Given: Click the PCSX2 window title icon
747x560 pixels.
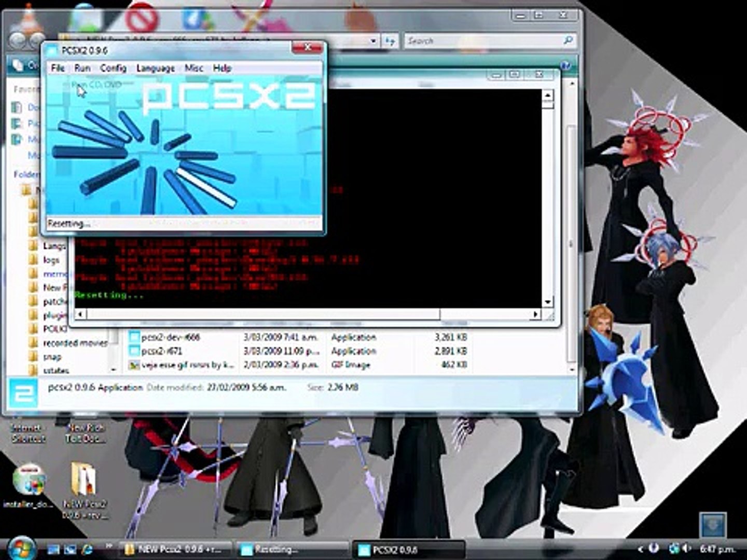Looking at the screenshot, I should click(x=51, y=50).
